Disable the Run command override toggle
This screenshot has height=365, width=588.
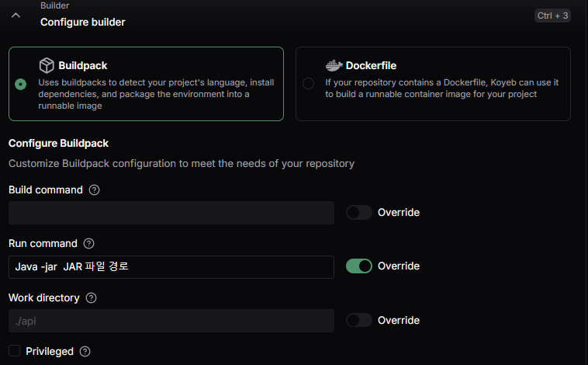359,266
